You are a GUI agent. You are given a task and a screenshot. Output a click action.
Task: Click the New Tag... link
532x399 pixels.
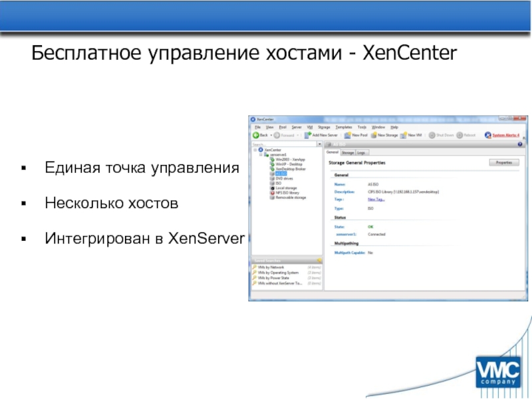coord(376,199)
